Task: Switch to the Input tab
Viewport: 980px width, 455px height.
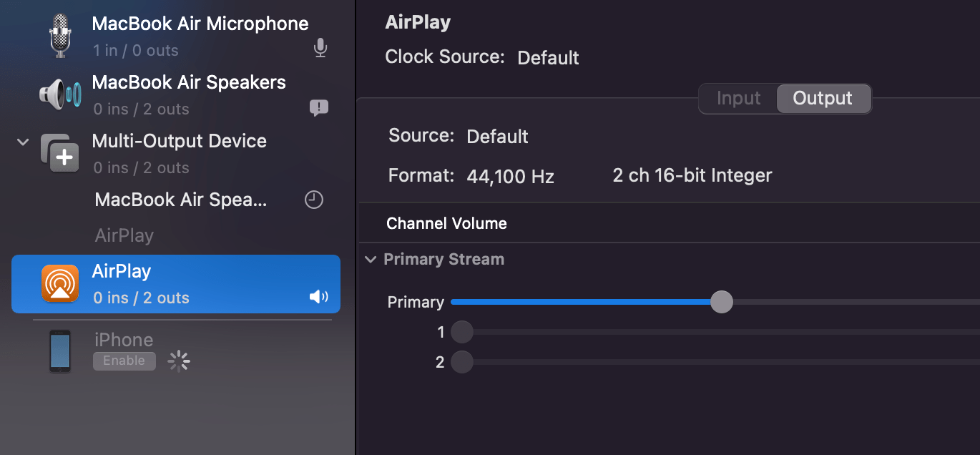Action: (x=738, y=98)
